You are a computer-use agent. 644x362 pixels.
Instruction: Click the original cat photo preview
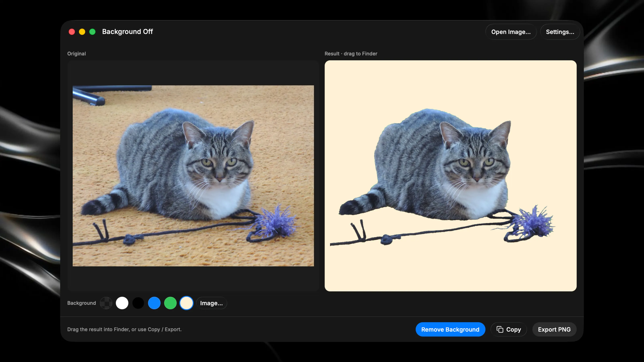193,176
